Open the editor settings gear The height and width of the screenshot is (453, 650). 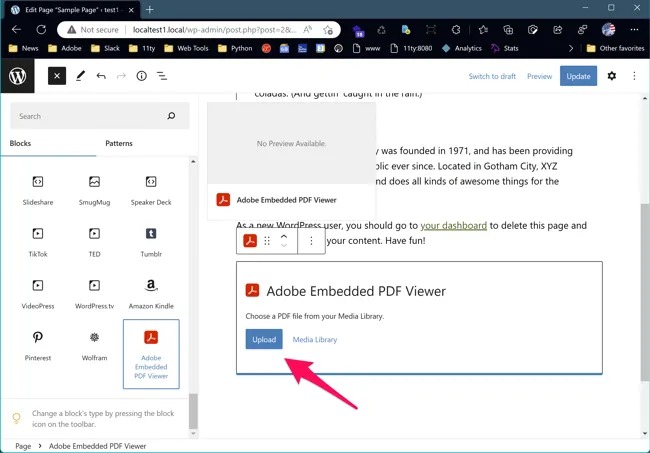coord(611,76)
